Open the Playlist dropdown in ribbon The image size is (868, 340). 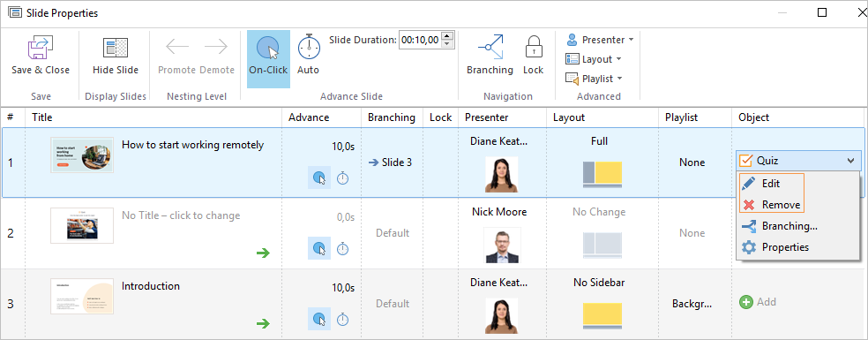click(x=594, y=79)
